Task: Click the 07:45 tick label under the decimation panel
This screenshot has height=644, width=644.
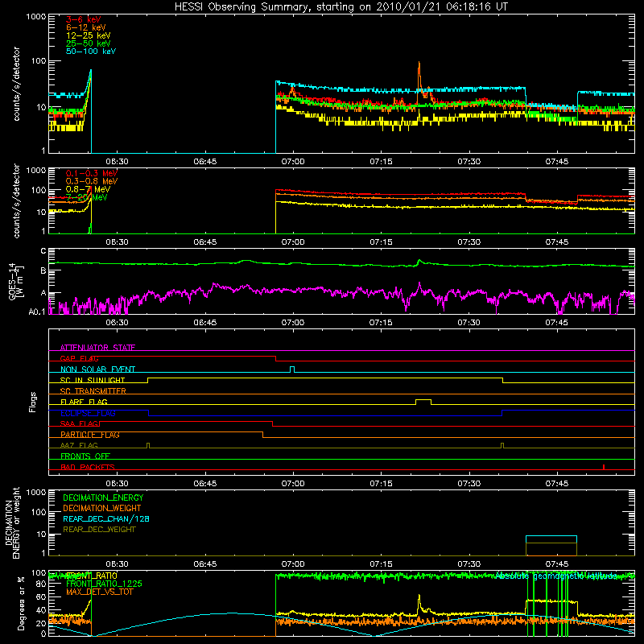Action: coord(556,564)
